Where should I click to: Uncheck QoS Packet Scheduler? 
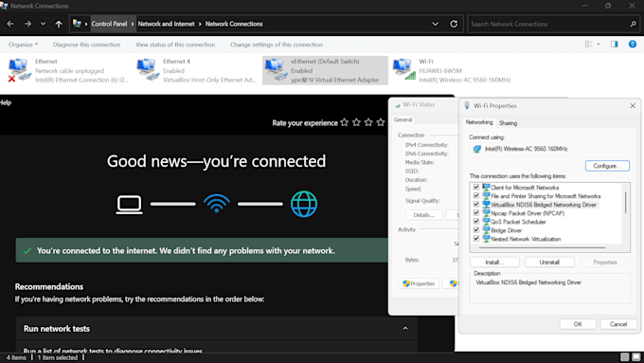pos(476,222)
